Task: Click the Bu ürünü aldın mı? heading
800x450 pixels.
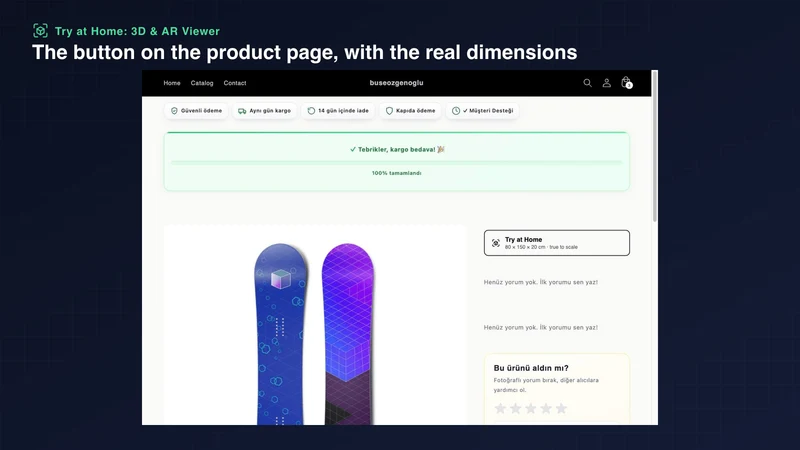Action: pyautogui.click(x=531, y=368)
